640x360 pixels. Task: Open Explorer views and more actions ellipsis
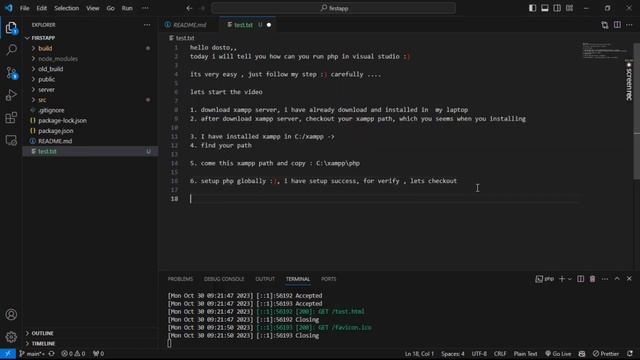[147, 25]
